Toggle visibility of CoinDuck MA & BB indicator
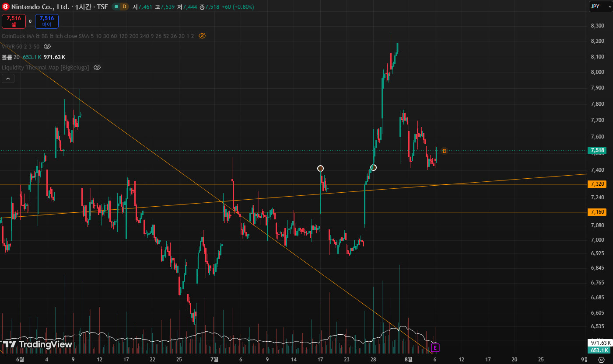Image resolution: width=613 pixels, height=364 pixels. tap(202, 36)
